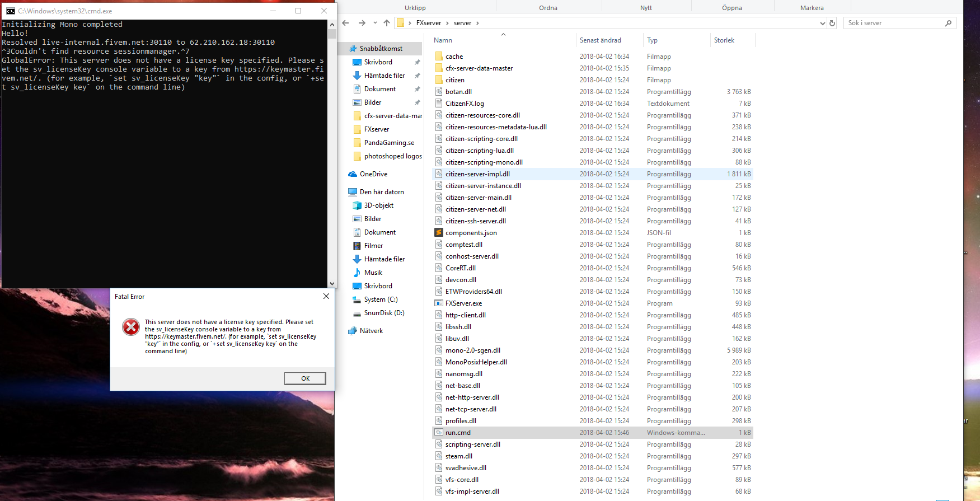The width and height of the screenshot is (980, 501).
Task: Click the components.json file icon
Action: point(439,232)
